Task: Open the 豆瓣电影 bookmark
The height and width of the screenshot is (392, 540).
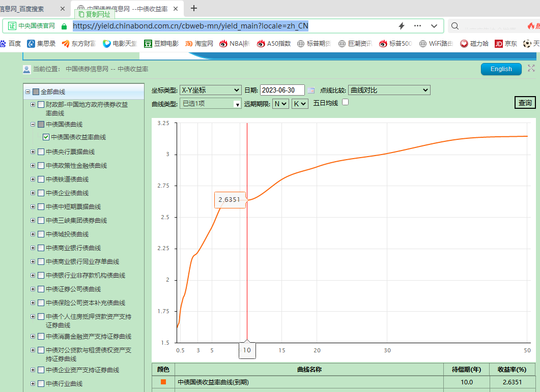Action: point(161,44)
